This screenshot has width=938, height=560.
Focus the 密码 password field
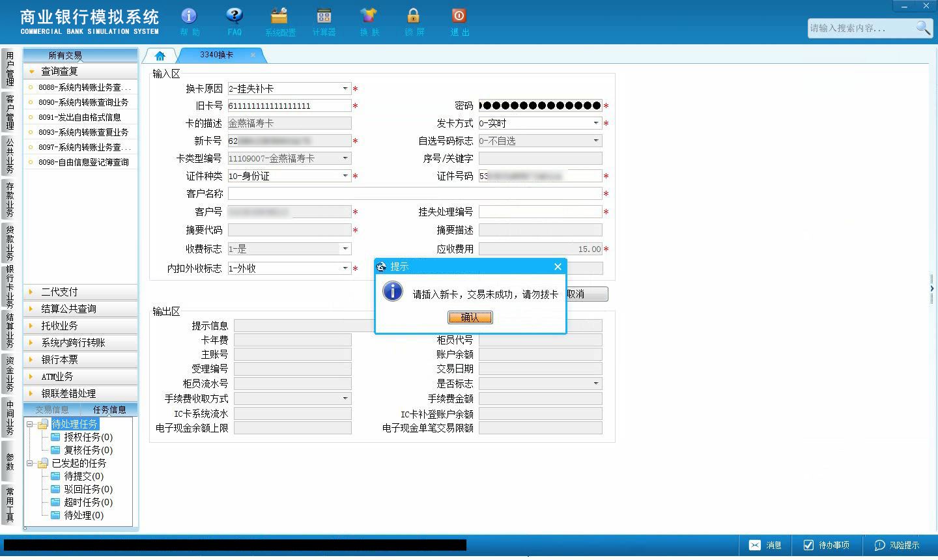(540, 105)
